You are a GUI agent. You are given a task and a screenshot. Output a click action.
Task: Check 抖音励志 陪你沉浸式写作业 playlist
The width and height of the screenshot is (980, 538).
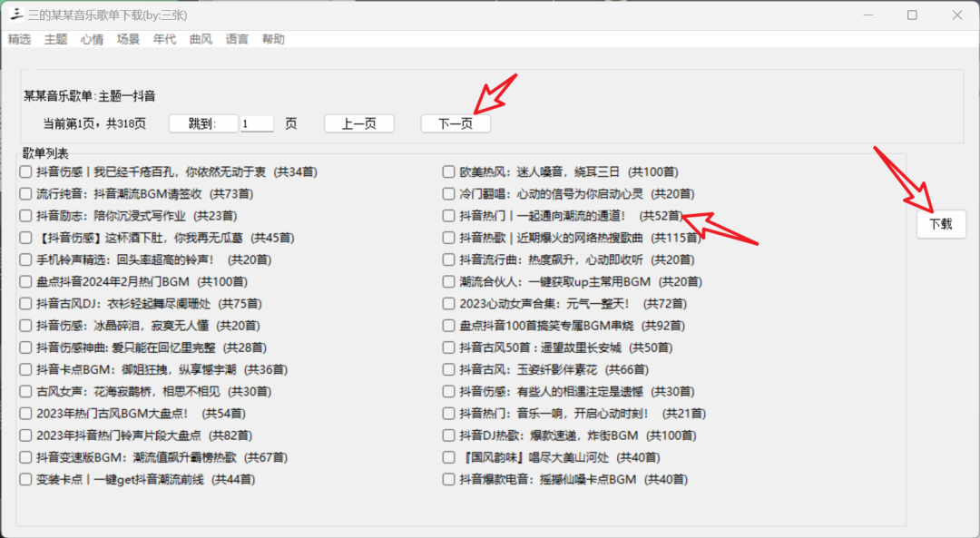25,216
